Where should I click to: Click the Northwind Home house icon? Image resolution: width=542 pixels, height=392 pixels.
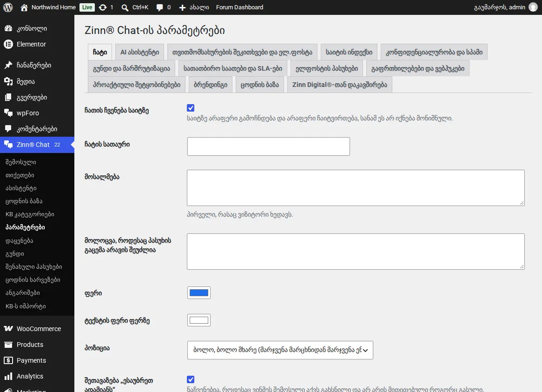coord(24,7)
